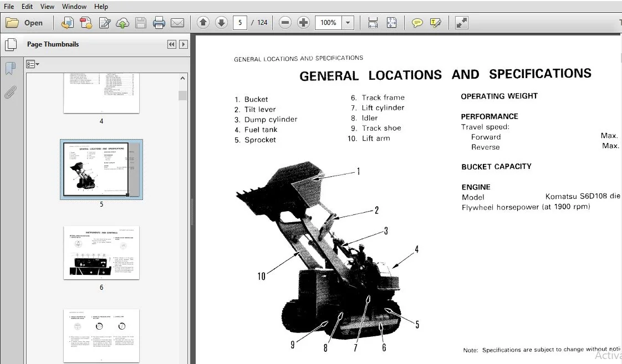Add a sticky note comment

click(x=417, y=23)
